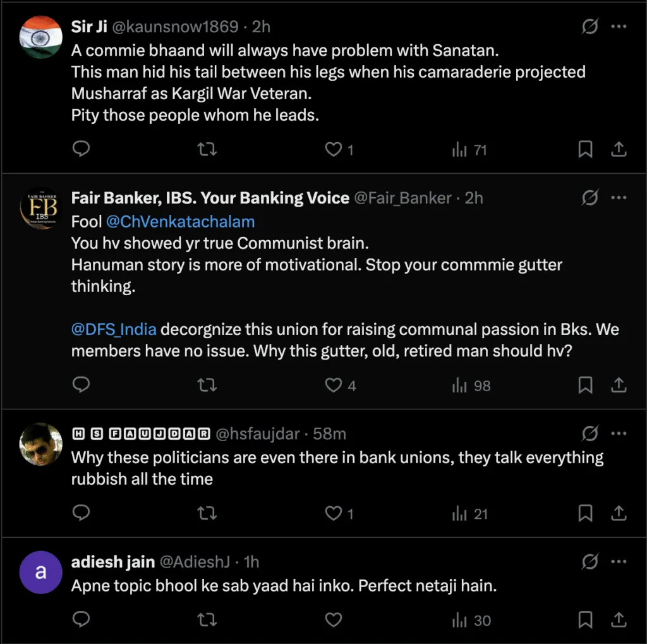
Task: Like the Sir Ji tweet
Action: [x=333, y=149]
